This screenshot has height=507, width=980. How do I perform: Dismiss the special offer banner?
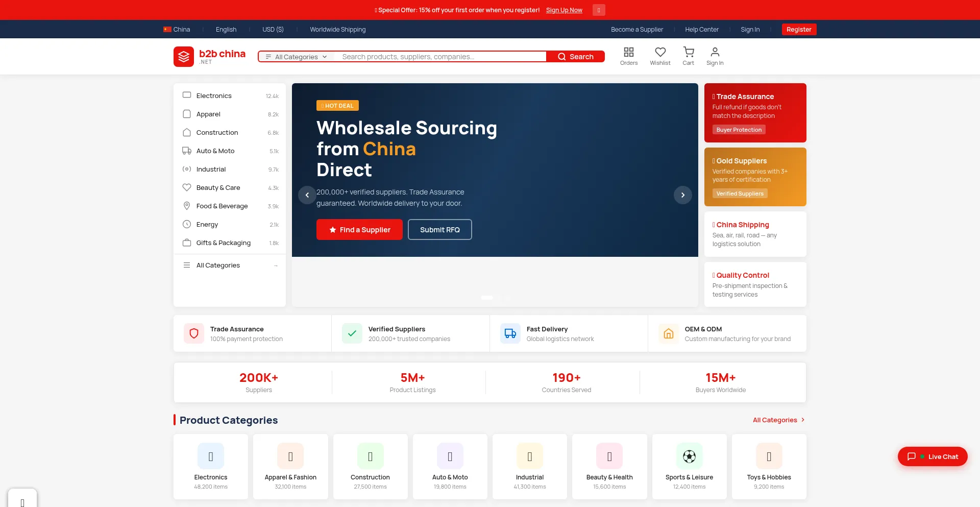click(599, 10)
